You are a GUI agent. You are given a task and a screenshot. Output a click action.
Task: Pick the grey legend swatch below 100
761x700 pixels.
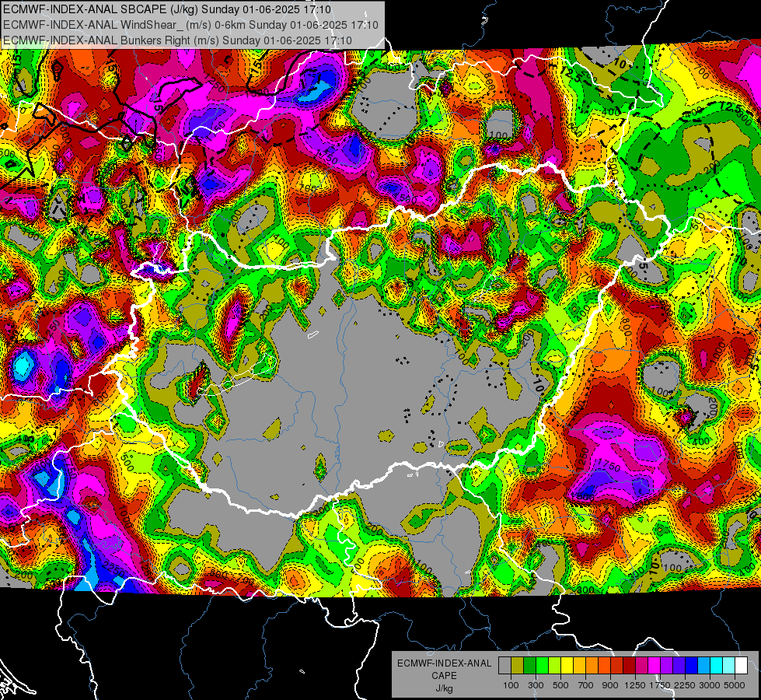click(x=504, y=665)
